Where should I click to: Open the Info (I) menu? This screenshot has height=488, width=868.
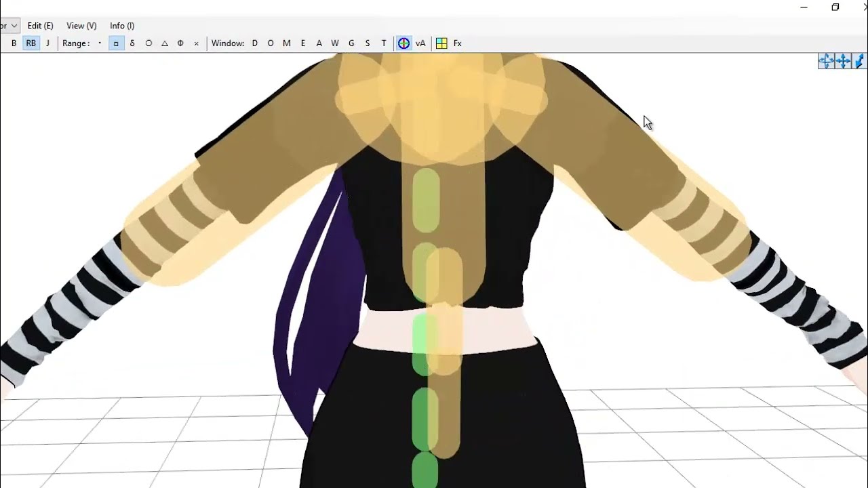click(122, 26)
